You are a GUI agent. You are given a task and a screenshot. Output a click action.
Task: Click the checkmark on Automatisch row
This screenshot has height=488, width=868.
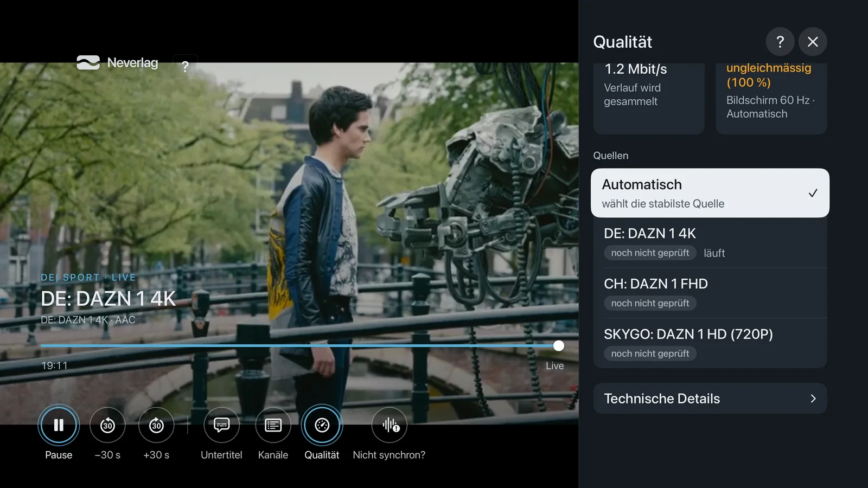813,193
